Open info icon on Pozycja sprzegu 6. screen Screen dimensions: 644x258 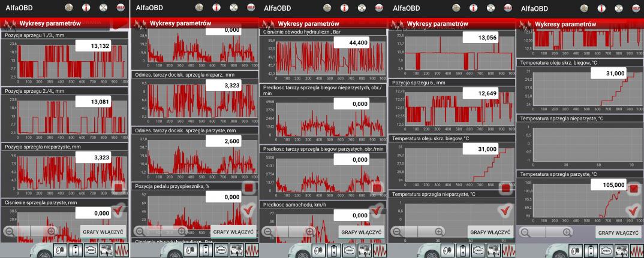click(x=473, y=7)
